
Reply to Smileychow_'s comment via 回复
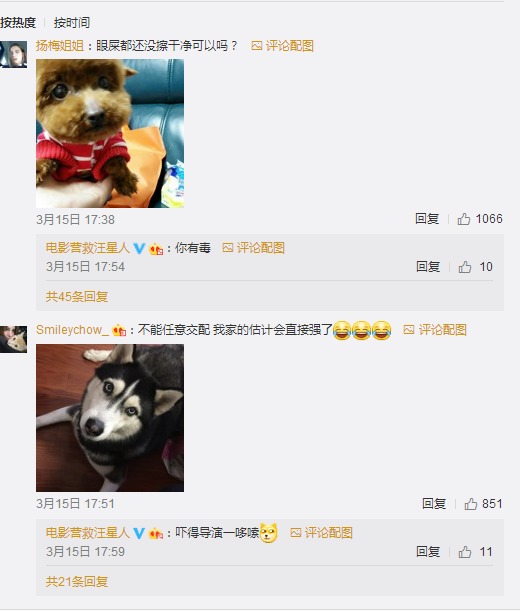434,504
